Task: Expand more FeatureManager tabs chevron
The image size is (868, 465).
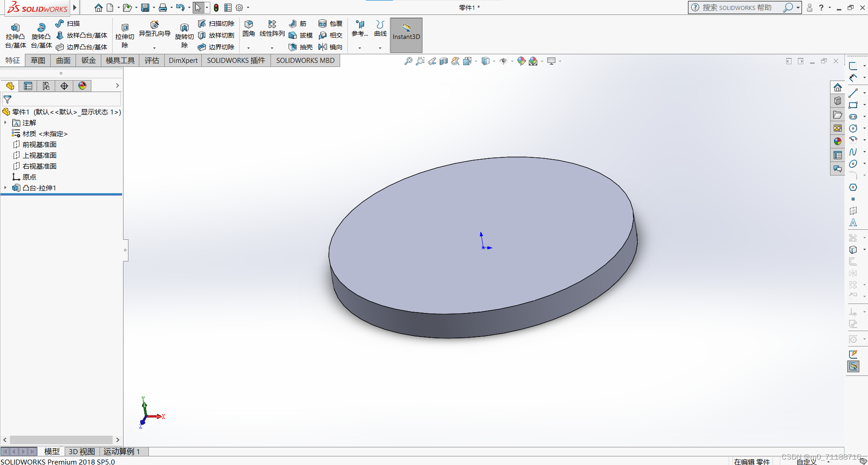Action: click(x=117, y=85)
